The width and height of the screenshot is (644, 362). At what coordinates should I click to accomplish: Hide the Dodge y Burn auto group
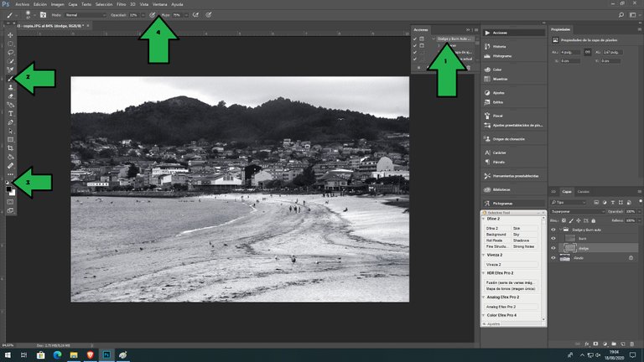(x=553, y=230)
